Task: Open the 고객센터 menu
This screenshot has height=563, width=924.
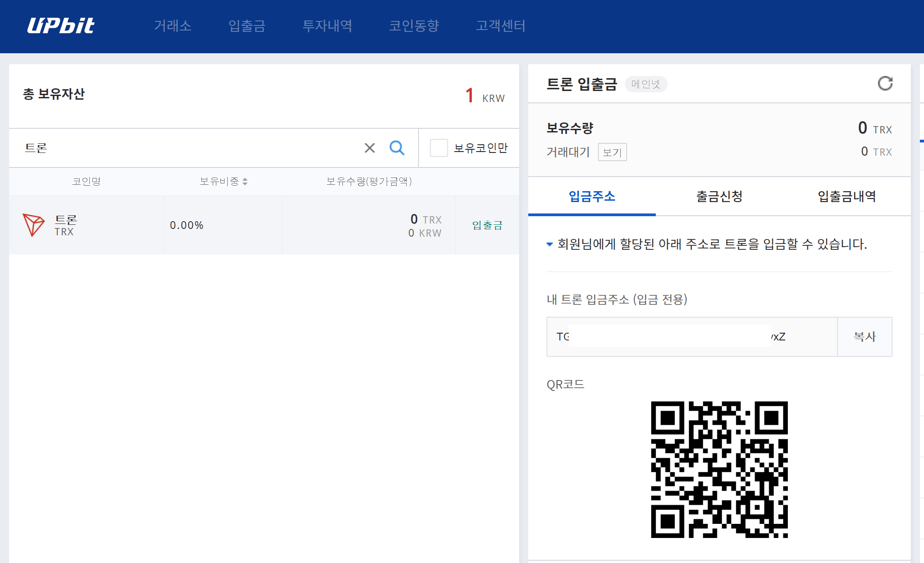Action: (x=500, y=26)
